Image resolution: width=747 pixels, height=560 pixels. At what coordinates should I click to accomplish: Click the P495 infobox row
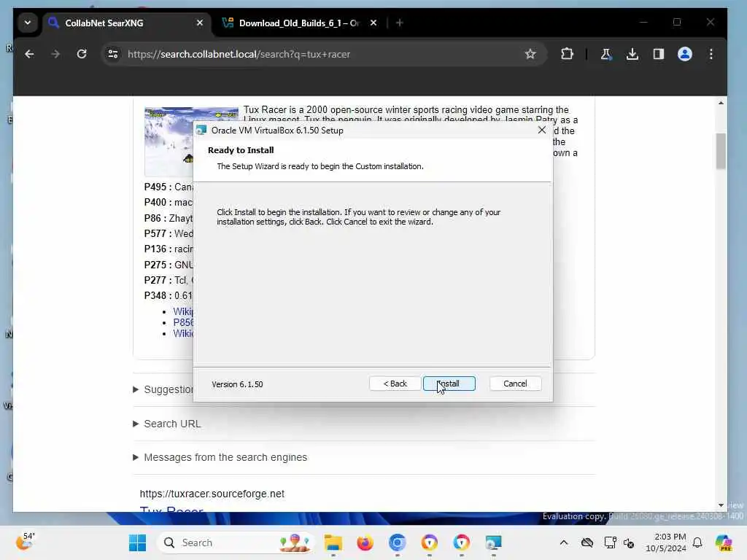point(169,187)
